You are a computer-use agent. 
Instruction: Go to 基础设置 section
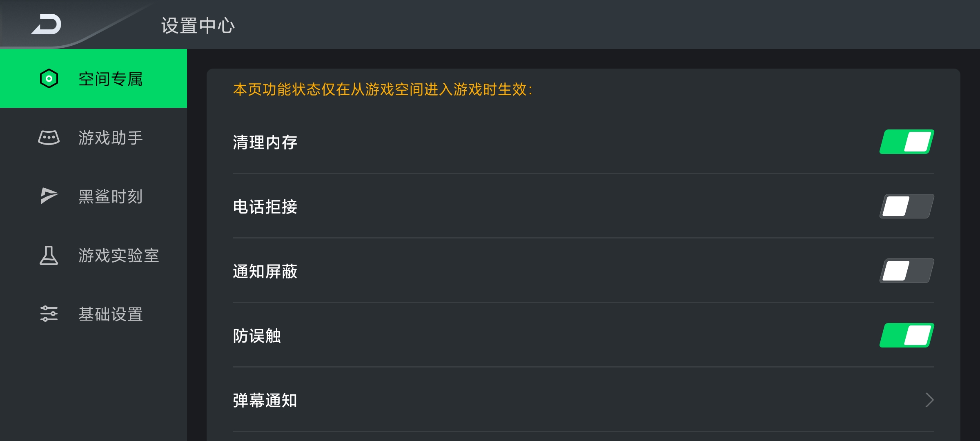coord(94,314)
